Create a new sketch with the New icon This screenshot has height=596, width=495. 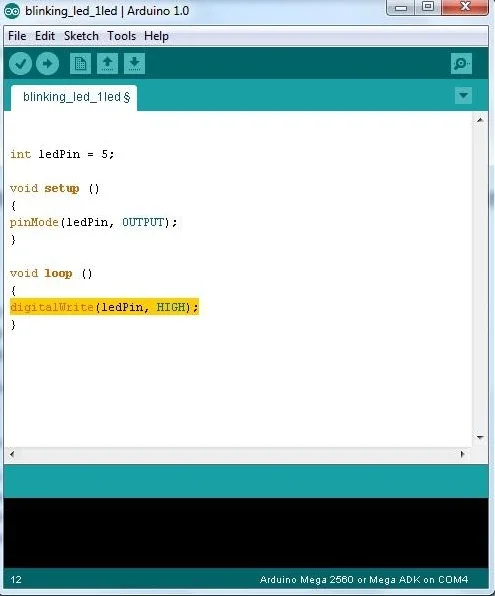[81, 63]
